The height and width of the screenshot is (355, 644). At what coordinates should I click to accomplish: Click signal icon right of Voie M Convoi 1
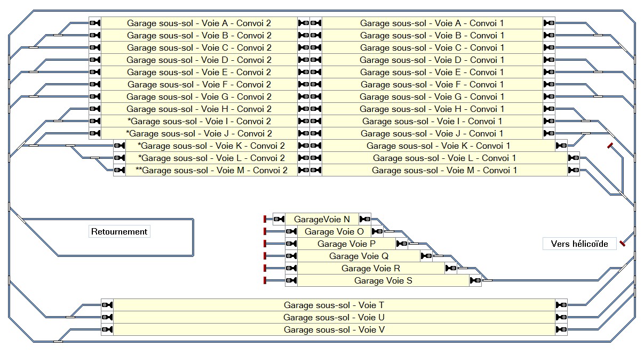coord(574,170)
